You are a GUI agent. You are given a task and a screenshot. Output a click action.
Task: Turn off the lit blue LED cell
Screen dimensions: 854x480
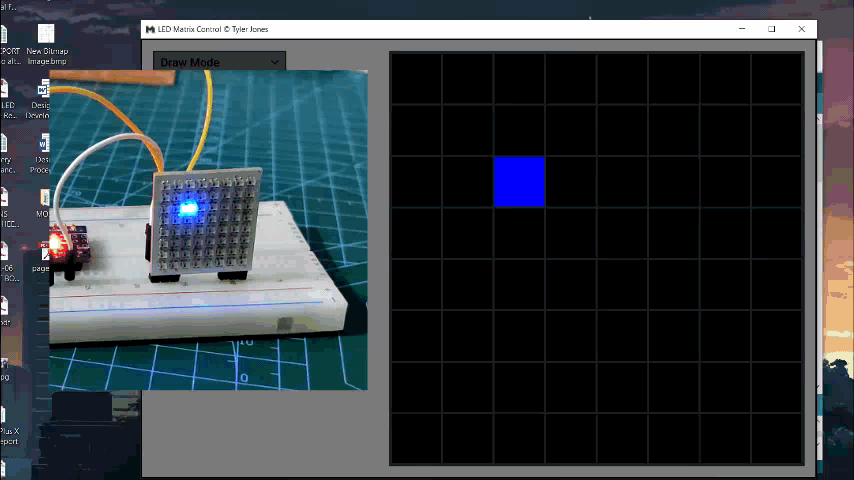(519, 181)
